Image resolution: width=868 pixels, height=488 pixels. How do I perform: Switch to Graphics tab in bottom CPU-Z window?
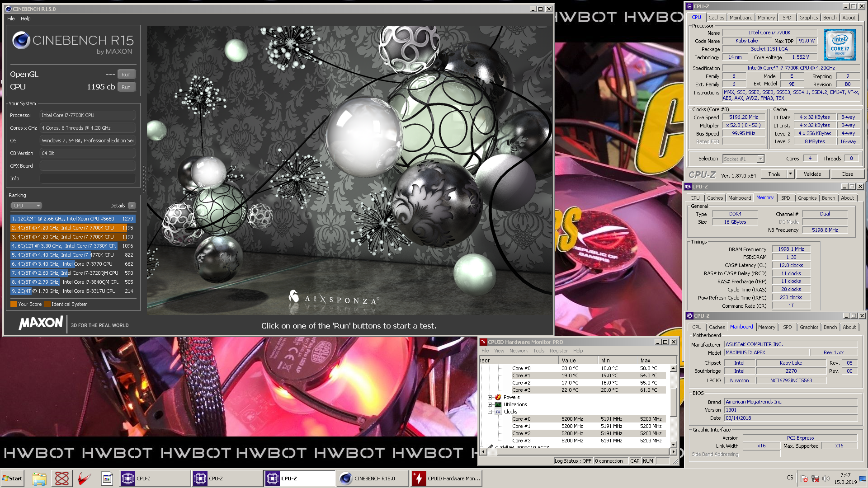809,327
